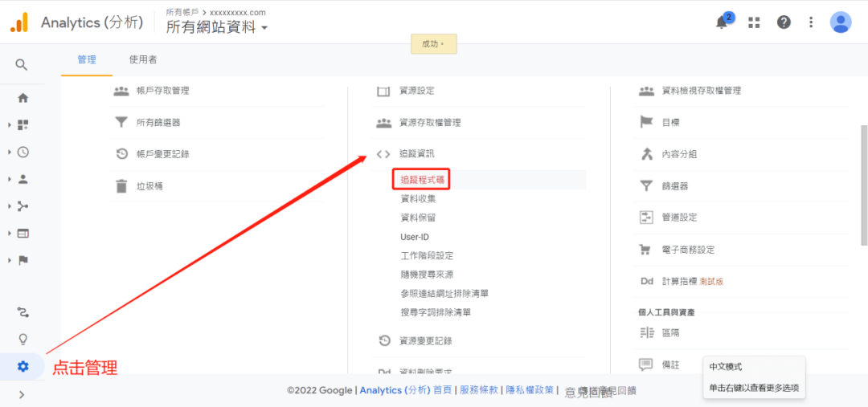Click the 帳戶變更記錄 history icon
This screenshot has height=407, width=868.
click(x=122, y=154)
